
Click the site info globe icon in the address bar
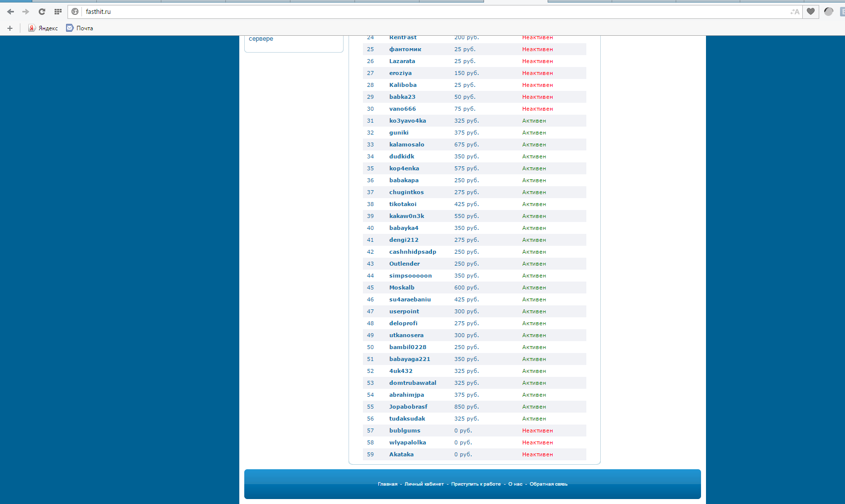75,11
